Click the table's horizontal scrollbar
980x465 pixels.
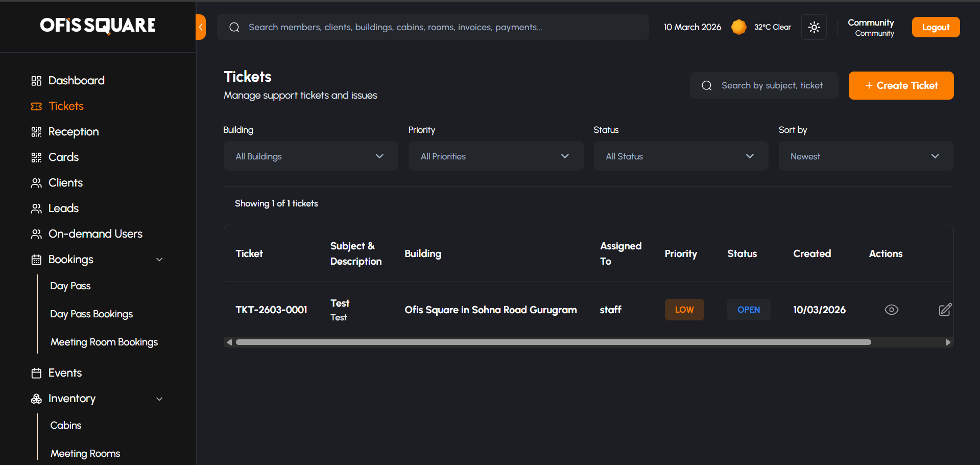pos(553,342)
